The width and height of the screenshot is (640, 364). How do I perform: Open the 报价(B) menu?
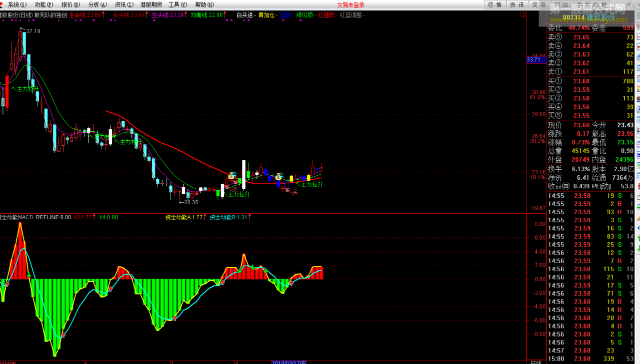coord(70,4)
